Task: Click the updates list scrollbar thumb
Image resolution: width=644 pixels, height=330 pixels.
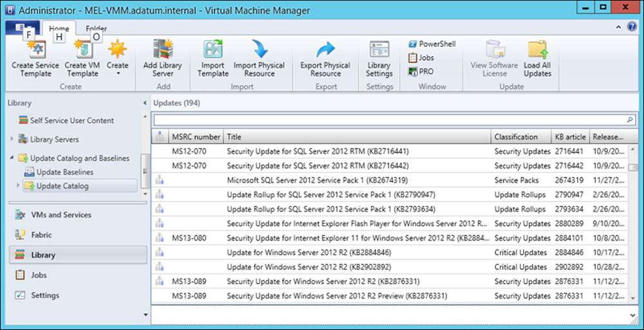Action: pos(633,167)
